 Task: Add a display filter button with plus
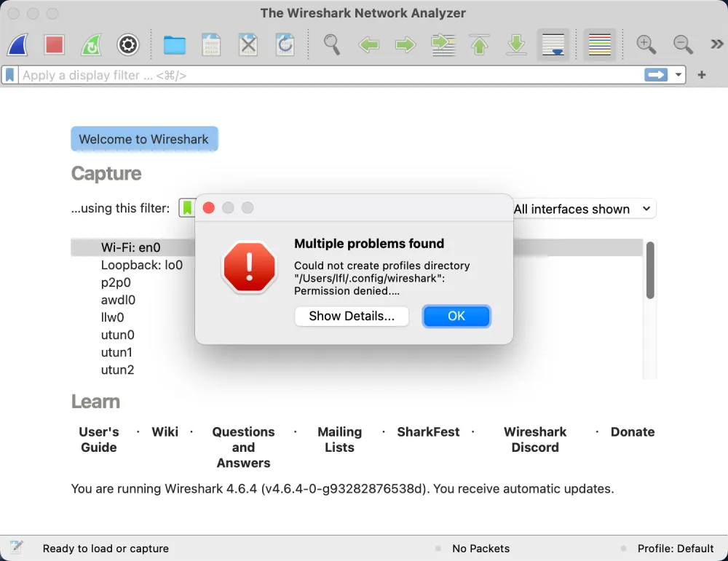(x=702, y=75)
